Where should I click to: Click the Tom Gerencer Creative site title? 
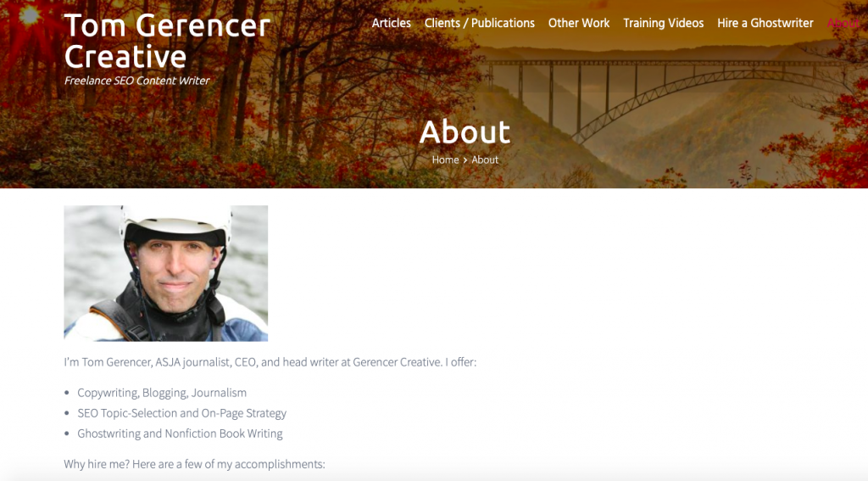[167, 41]
